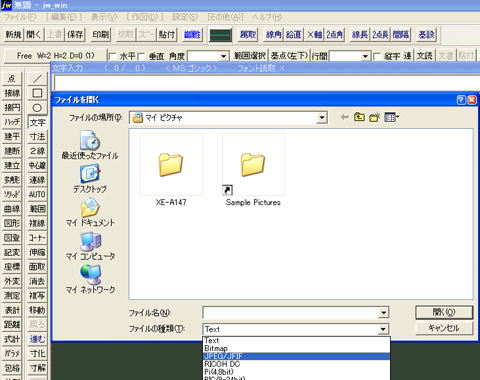Open マイ コンピュータ in places bar

(90, 246)
